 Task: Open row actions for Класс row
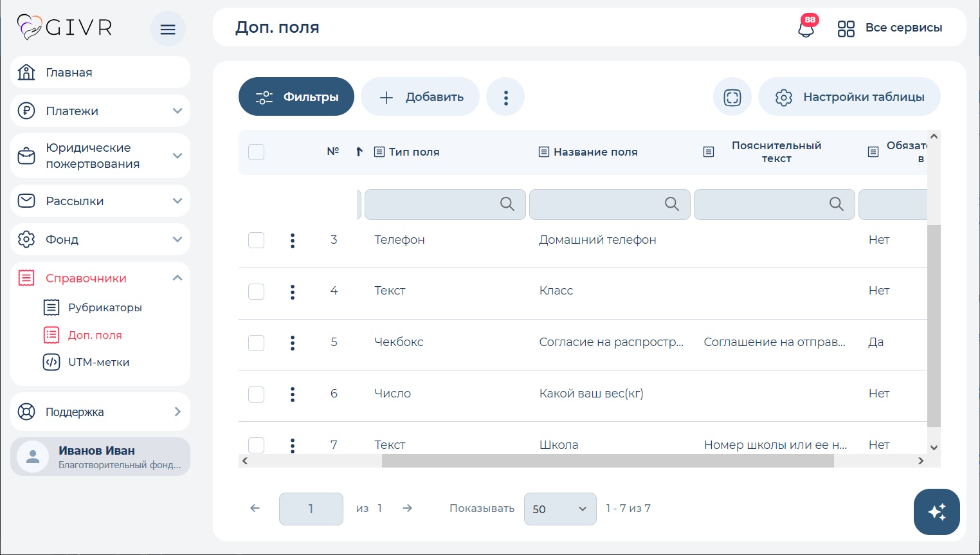(293, 291)
